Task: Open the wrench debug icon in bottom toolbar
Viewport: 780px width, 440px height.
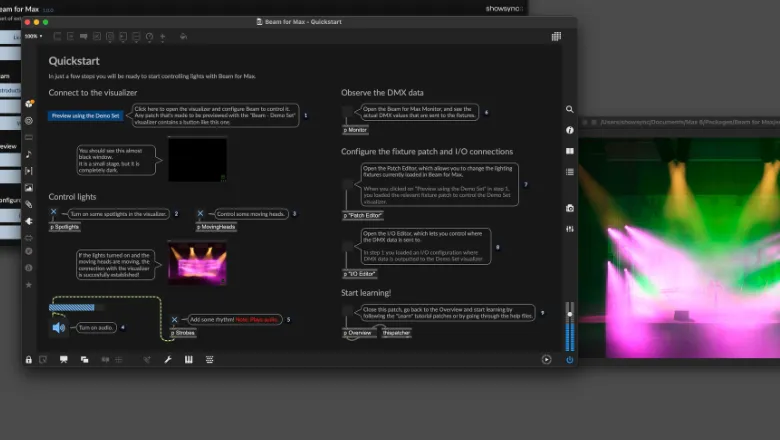Action: tap(168, 359)
